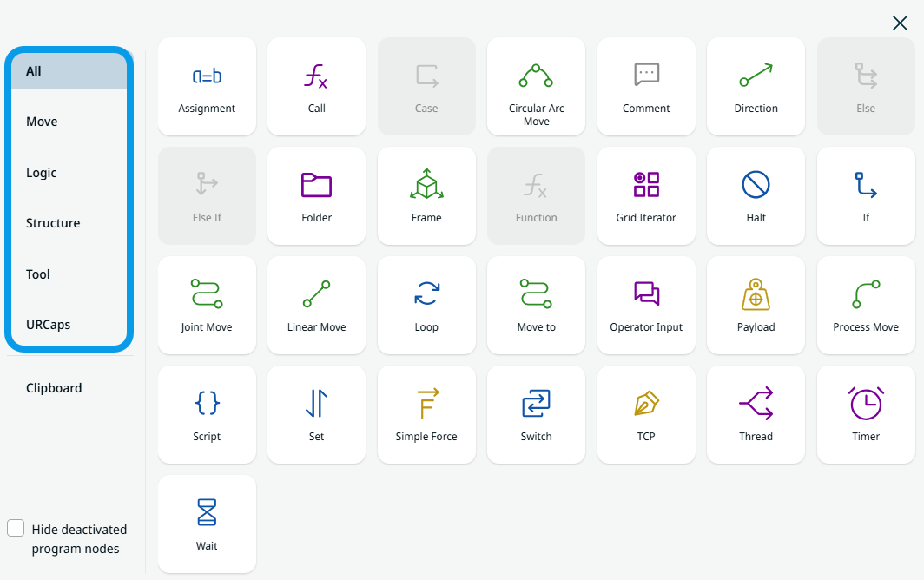Select the Grid Iterator node

pyautogui.click(x=646, y=196)
